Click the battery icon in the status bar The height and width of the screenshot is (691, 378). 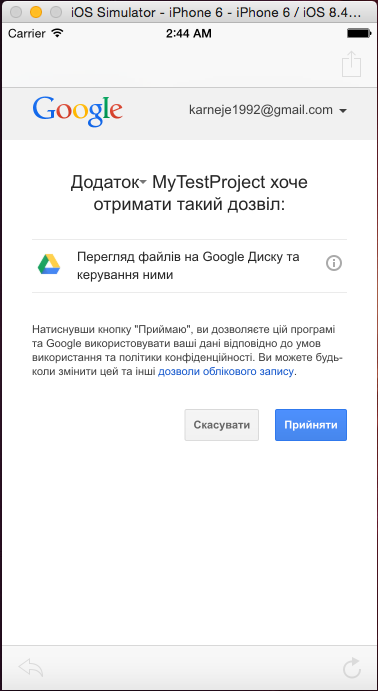click(359, 33)
